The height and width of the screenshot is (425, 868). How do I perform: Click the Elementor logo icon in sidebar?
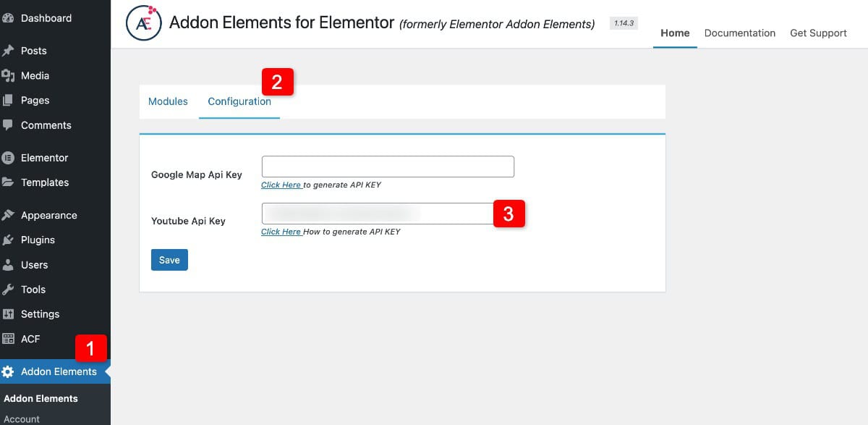pos(8,157)
